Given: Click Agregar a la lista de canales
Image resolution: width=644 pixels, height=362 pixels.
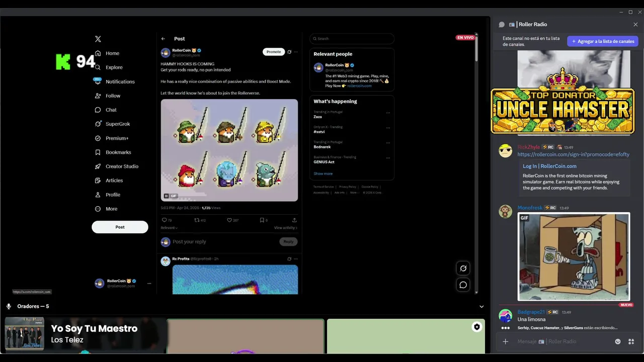Looking at the screenshot, I should (603, 41).
